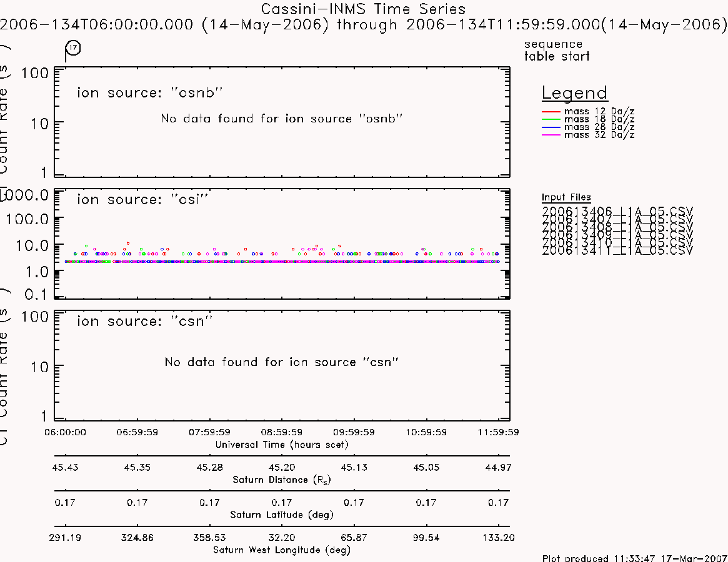
Task: Click west longitude value 65.87
Action: click(x=354, y=538)
